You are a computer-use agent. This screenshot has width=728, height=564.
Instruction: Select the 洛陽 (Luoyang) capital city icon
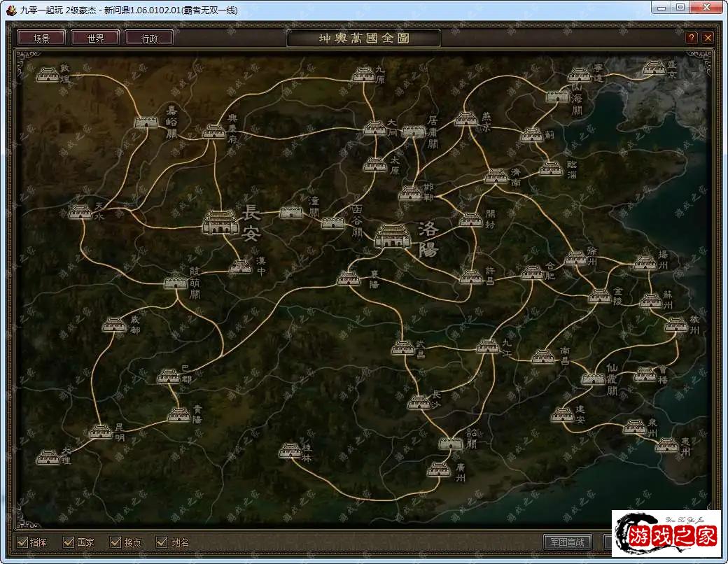coord(394,237)
